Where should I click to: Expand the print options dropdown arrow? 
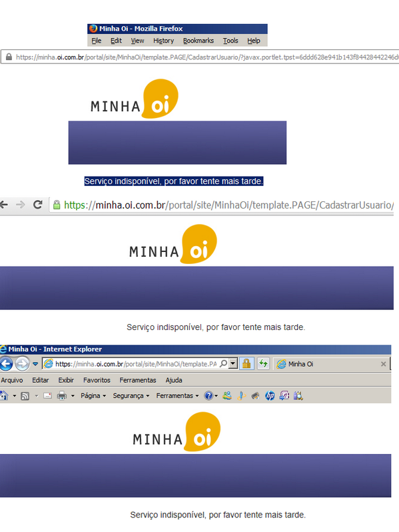click(x=73, y=395)
